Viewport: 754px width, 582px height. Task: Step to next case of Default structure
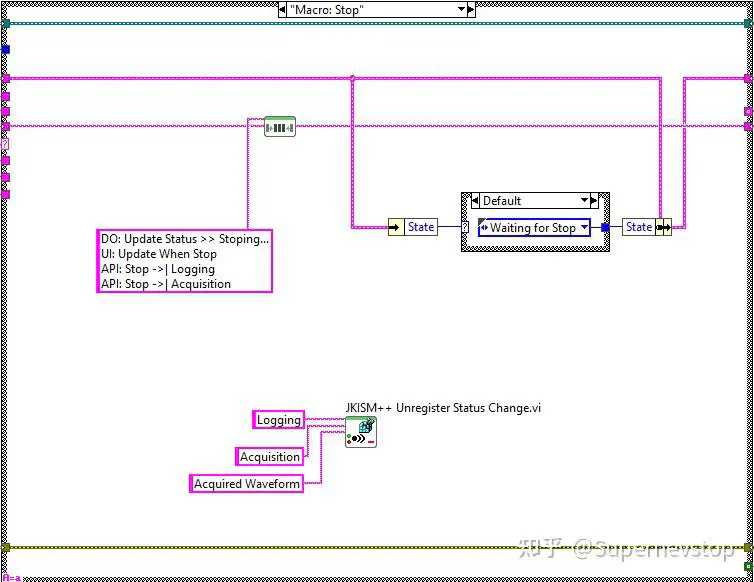click(x=594, y=200)
